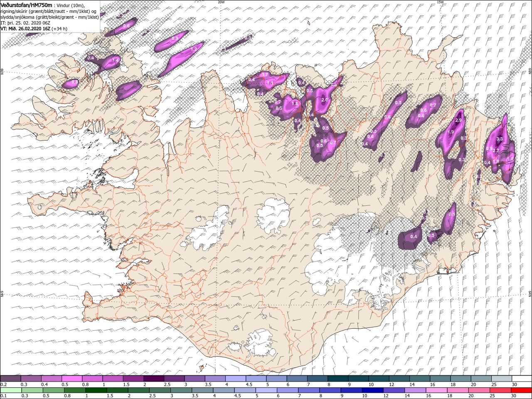Click the '1.1' precipitation value on map
The image size is (532, 399).
(270, 83)
